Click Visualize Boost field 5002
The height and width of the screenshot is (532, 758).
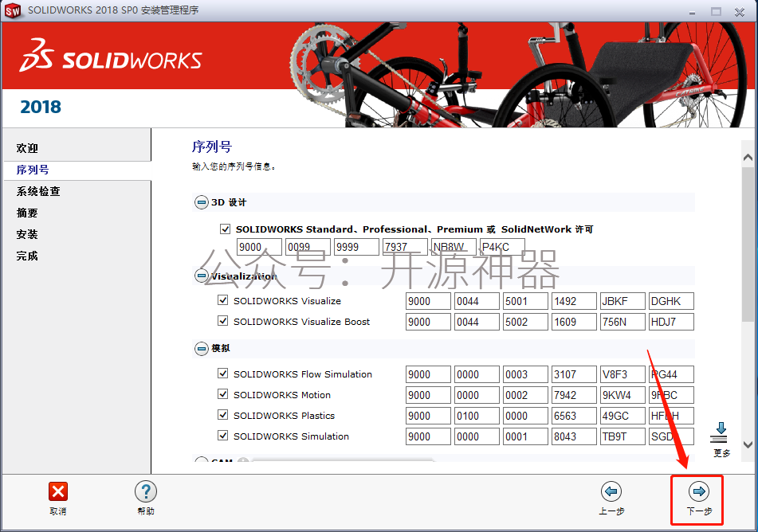(x=525, y=322)
